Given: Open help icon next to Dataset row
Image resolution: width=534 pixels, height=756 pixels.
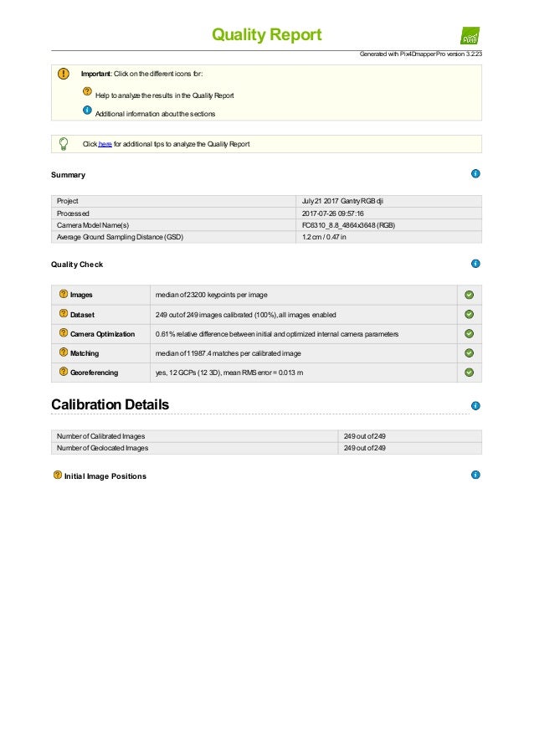Looking at the screenshot, I should pyautogui.click(x=63, y=313).
